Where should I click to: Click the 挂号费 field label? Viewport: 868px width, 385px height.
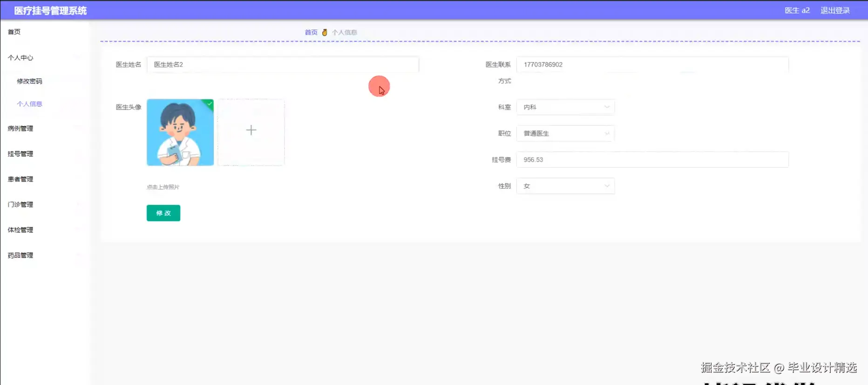(x=502, y=159)
